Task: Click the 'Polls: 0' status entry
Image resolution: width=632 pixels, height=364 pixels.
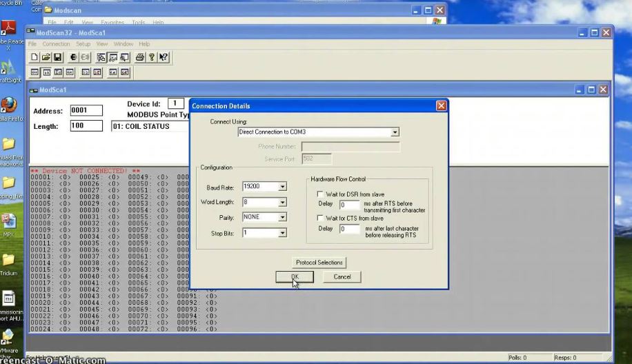Action: [x=518, y=358]
